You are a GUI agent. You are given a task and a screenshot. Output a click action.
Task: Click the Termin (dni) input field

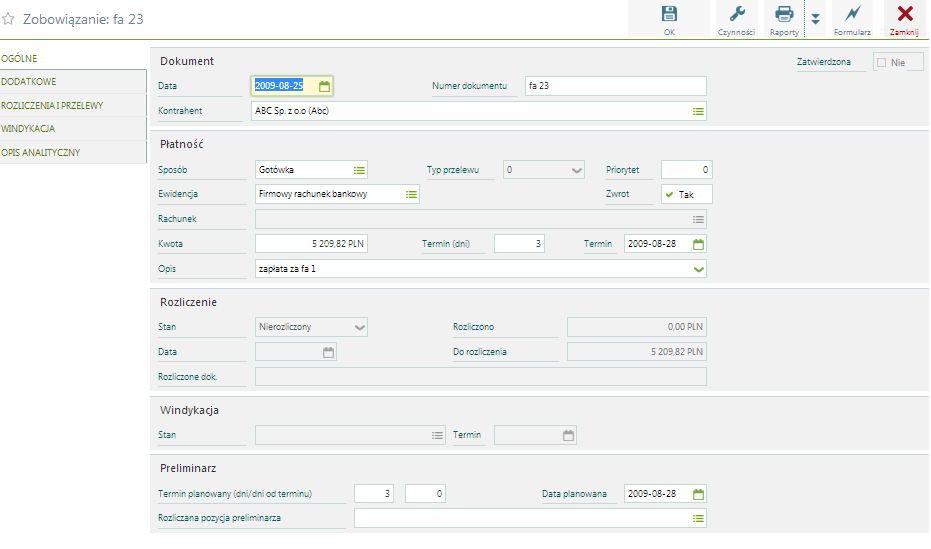point(519,243)
